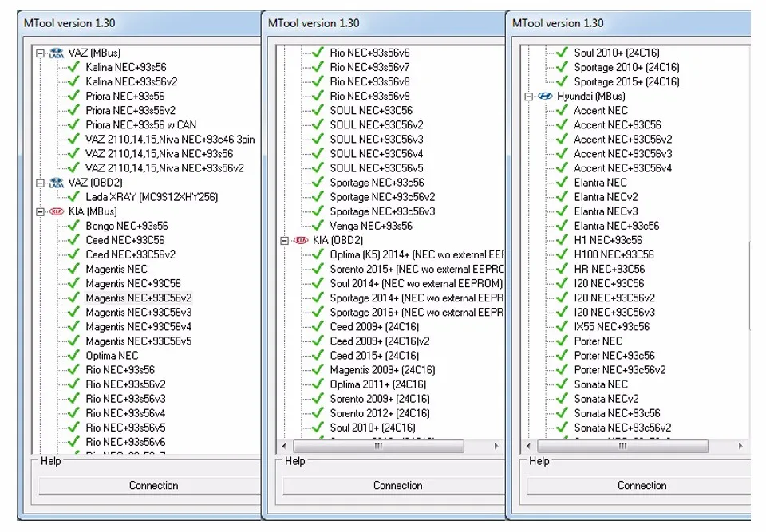Select Rio NEC+93s56v4 in left window

125,413
